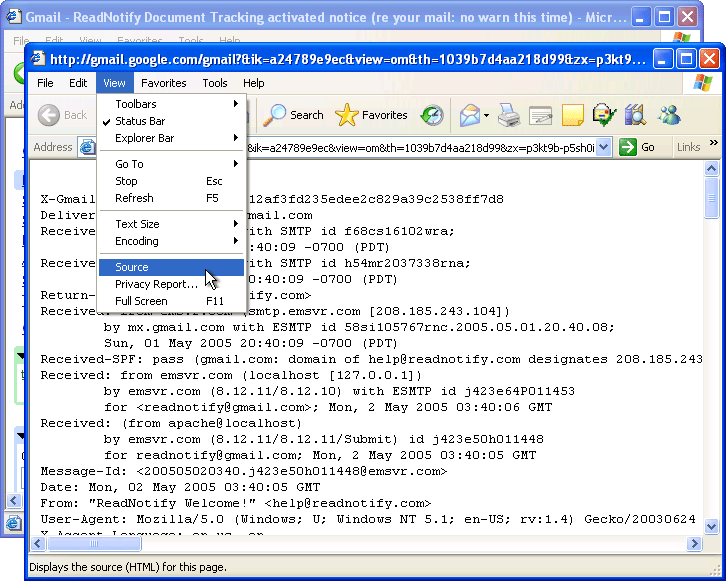Select Full Screen menu entry

141,301
